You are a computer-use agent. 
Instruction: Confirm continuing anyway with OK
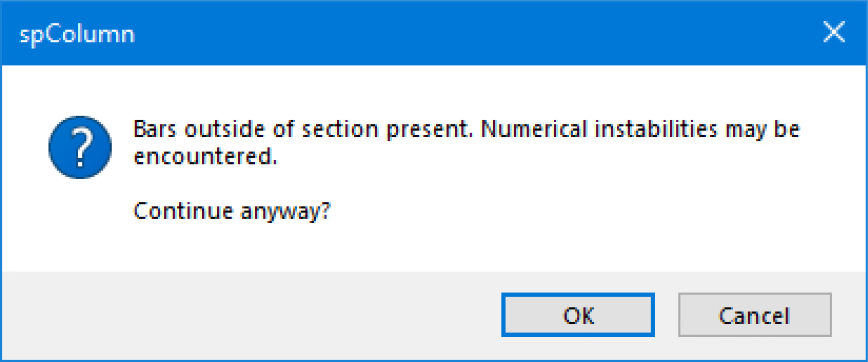578,315
